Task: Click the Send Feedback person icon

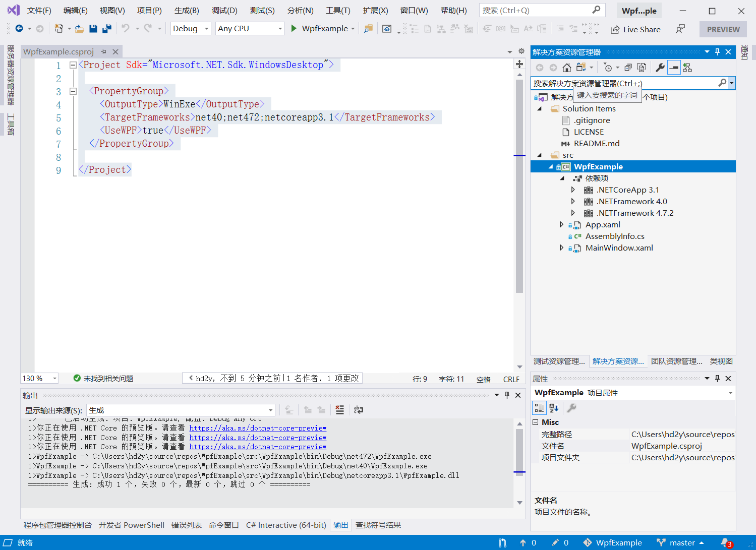Action: 680,29
